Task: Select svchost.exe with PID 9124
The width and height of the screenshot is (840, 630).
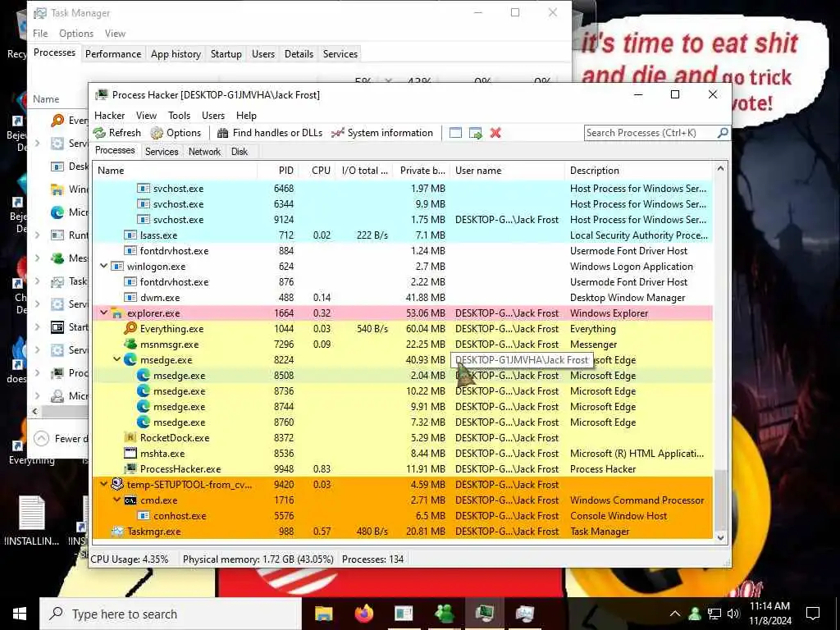Action: (x=402, y=219)
